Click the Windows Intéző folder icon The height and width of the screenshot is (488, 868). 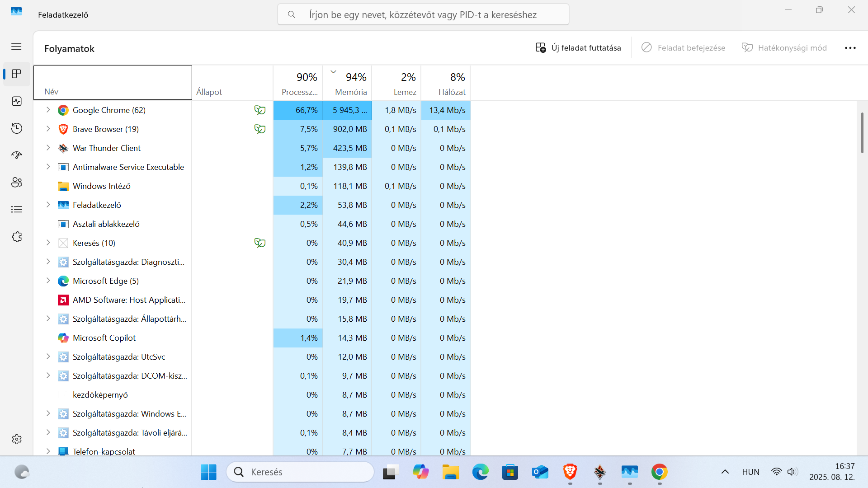(63, 186)
